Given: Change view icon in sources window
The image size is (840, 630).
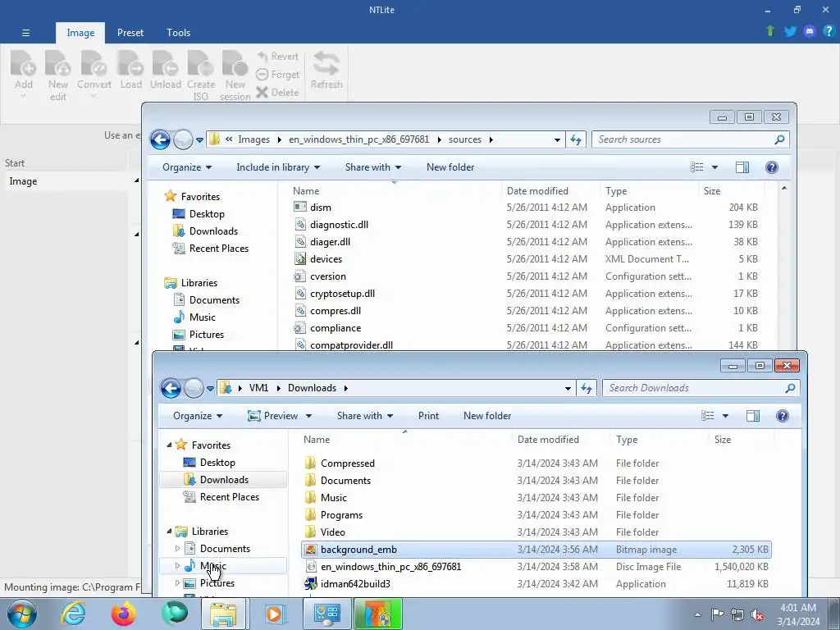Looking at the screenshot, I should pos(697,167).
